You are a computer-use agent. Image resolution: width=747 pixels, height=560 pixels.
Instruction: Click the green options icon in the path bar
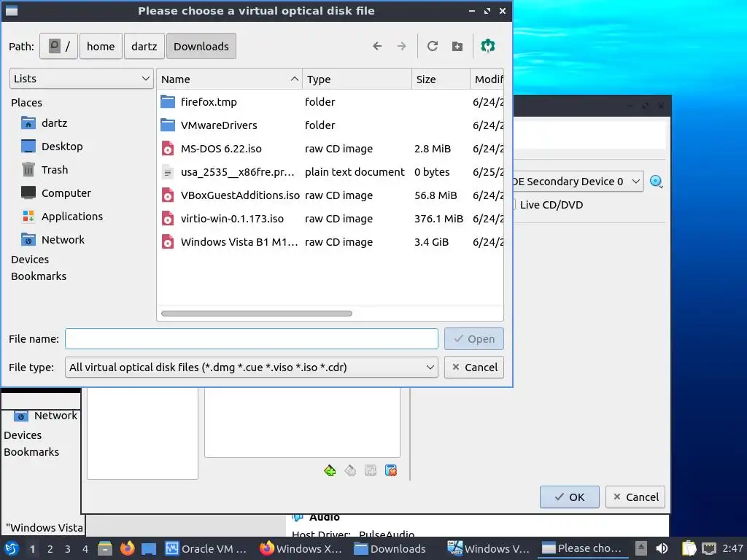[x=488, y=46]
